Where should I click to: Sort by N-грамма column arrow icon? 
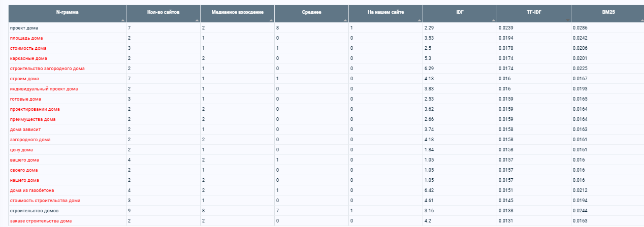pyautogui.click(x=123, y=20)
